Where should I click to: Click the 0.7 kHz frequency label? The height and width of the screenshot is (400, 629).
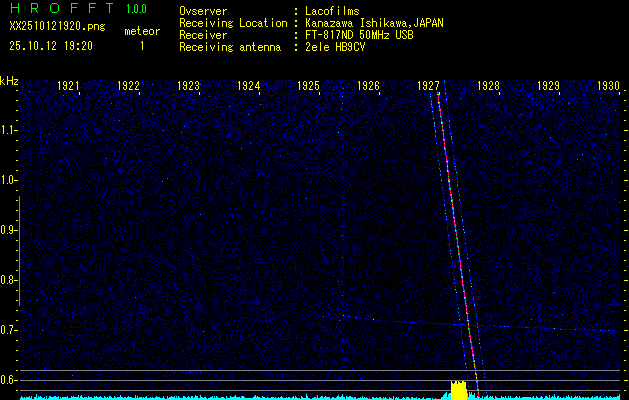click(9, 330)
